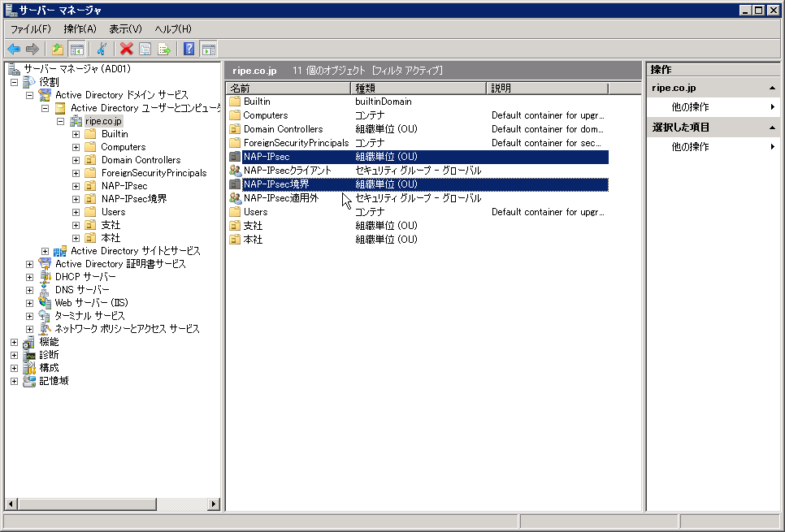785x532 pixels.
Task: Click Computers folder icon in list
Action: point(235,115)
